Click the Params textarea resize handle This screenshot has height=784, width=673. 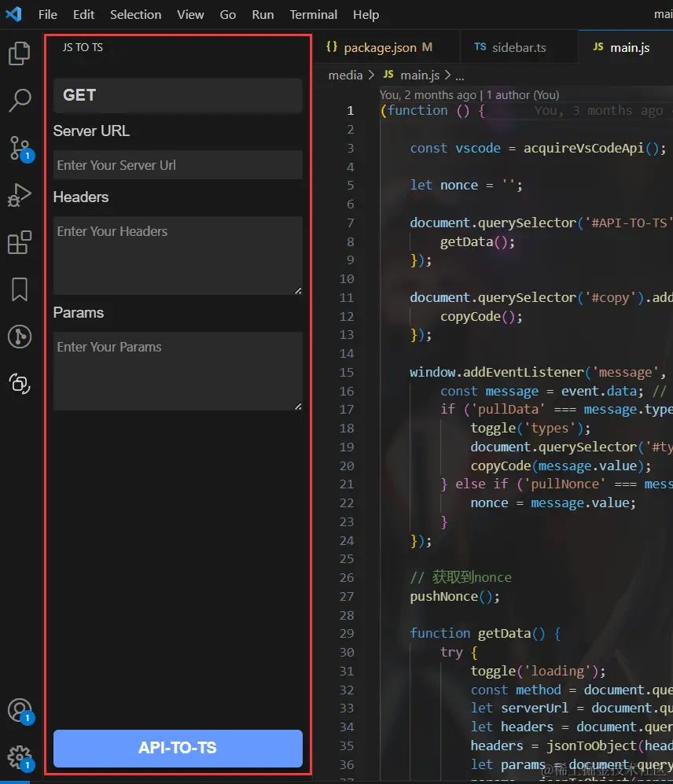298,406
